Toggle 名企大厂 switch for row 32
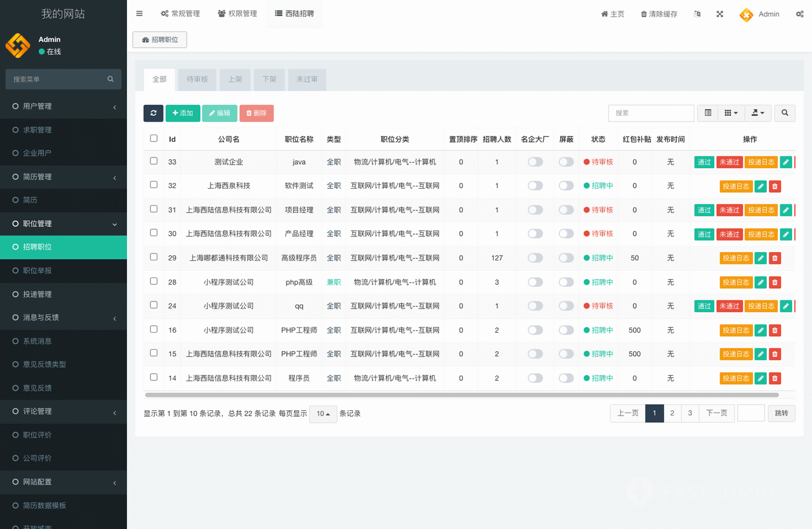The width and height of the screenshot is (812, 529). [x=535, y=186]
